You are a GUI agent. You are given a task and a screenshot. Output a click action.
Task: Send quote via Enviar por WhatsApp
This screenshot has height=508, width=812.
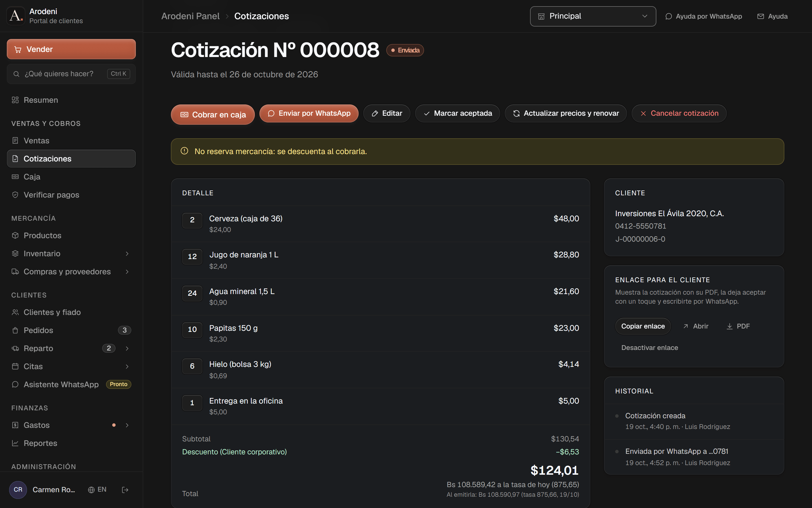[x=309, y=113]
